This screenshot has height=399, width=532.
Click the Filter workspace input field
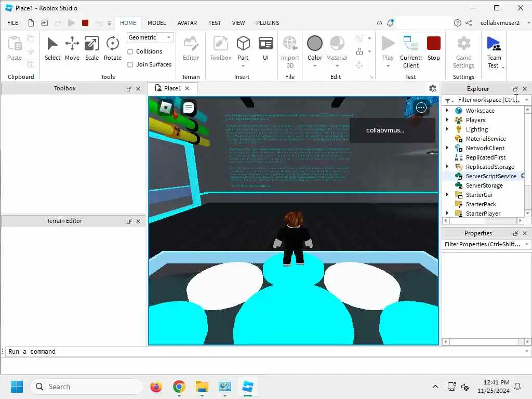coord(489,100)
